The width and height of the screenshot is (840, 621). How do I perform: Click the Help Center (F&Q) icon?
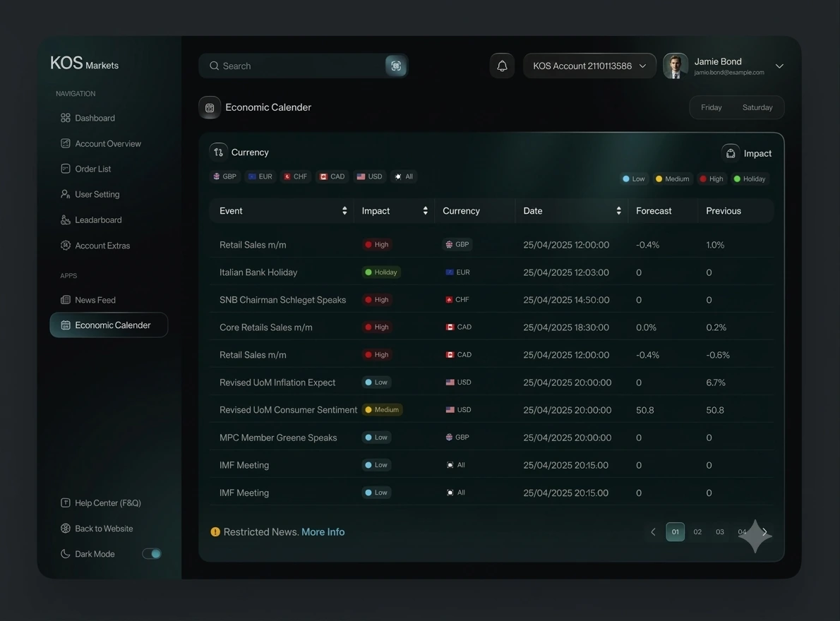[x=66, y=502]
